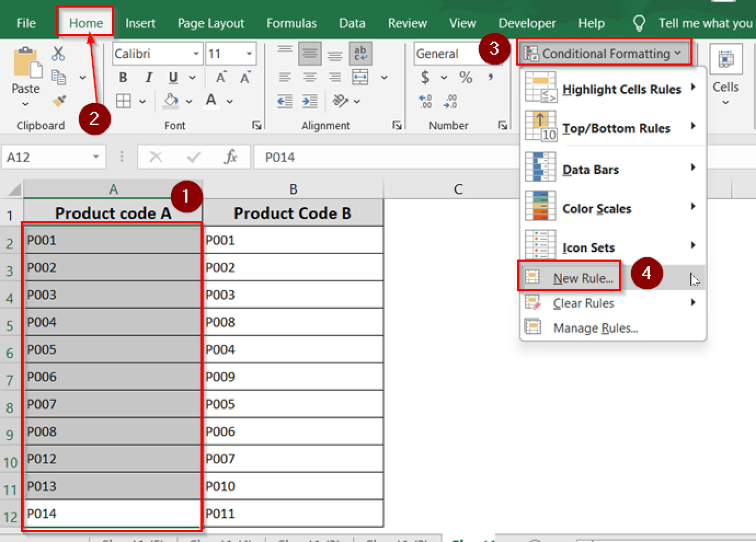Open the font name dropdown
The image size is (756, 542).
[196, 54]
